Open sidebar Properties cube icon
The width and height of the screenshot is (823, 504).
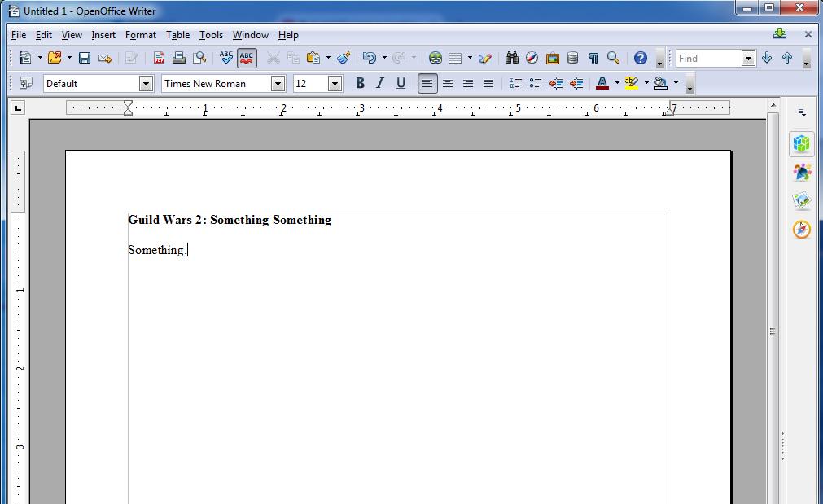pyautogui.click(x=802, y=143)
